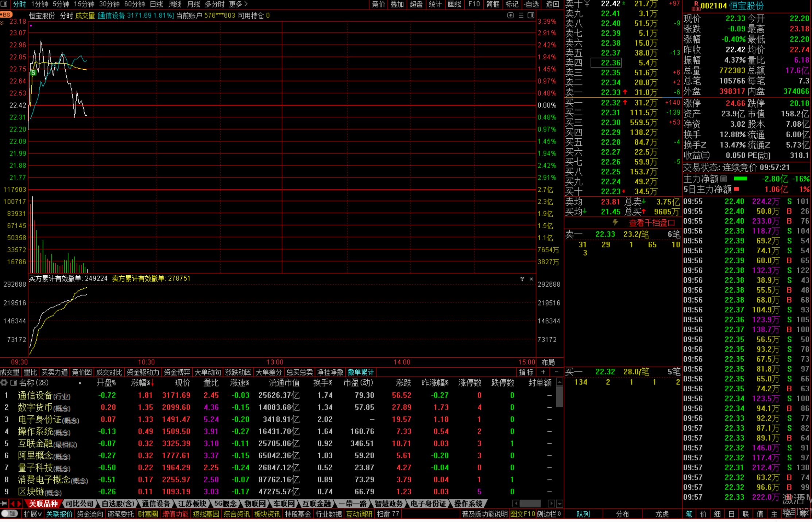Toggle the column panel icon beside 名称
The image size is (812, 522).
pyautogui.click(x=13, y=383)
